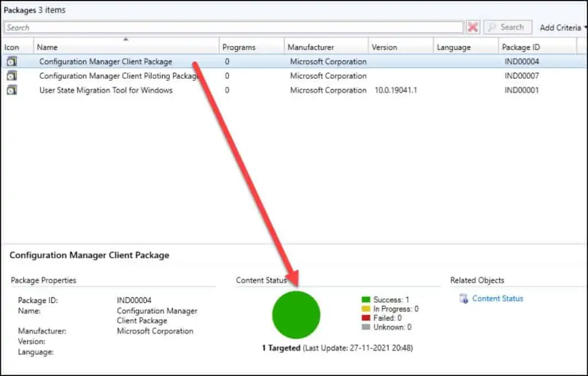Click the Success: 1 legend text
Screen dimensions: 588x376
pyautogui.click(x=391, y=300)
